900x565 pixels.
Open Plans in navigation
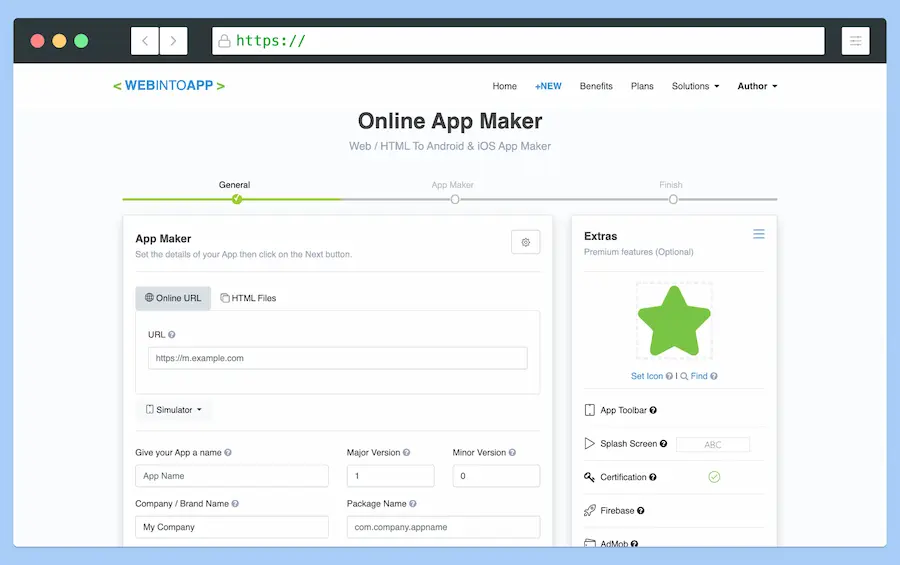[x=642, y=86]
